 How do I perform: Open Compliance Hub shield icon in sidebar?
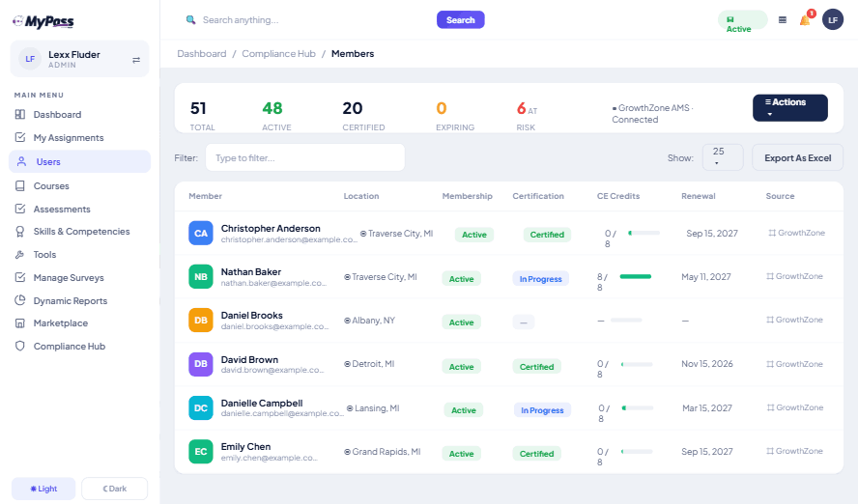[x=20, y=346]
